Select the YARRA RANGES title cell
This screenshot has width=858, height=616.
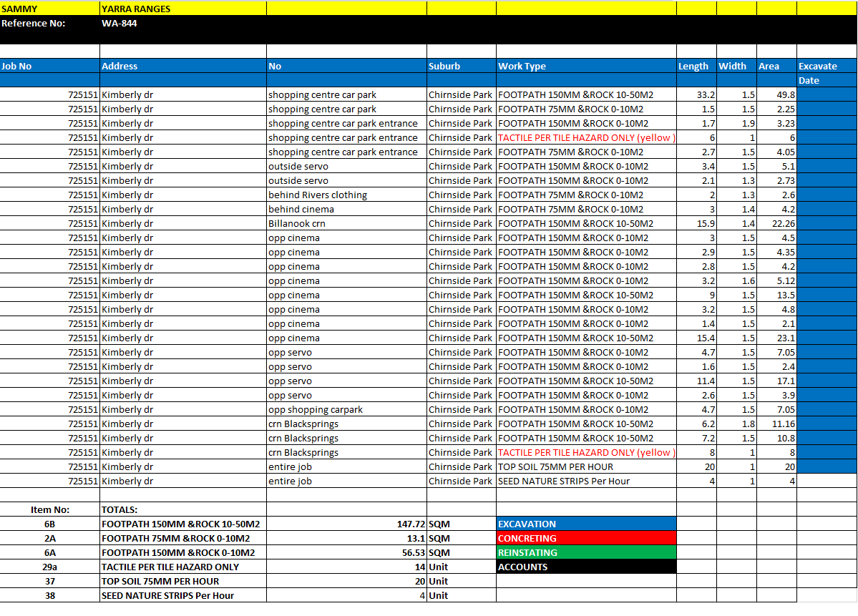click(182, 9)
